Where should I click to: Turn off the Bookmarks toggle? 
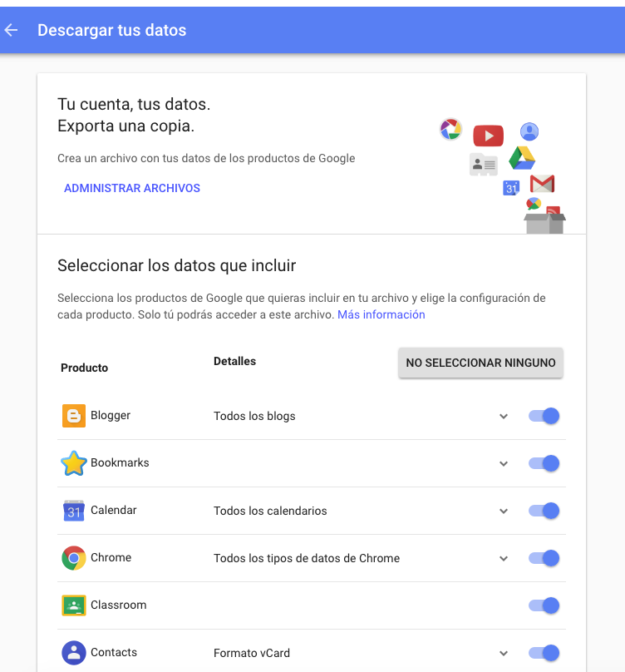[544, 463]
